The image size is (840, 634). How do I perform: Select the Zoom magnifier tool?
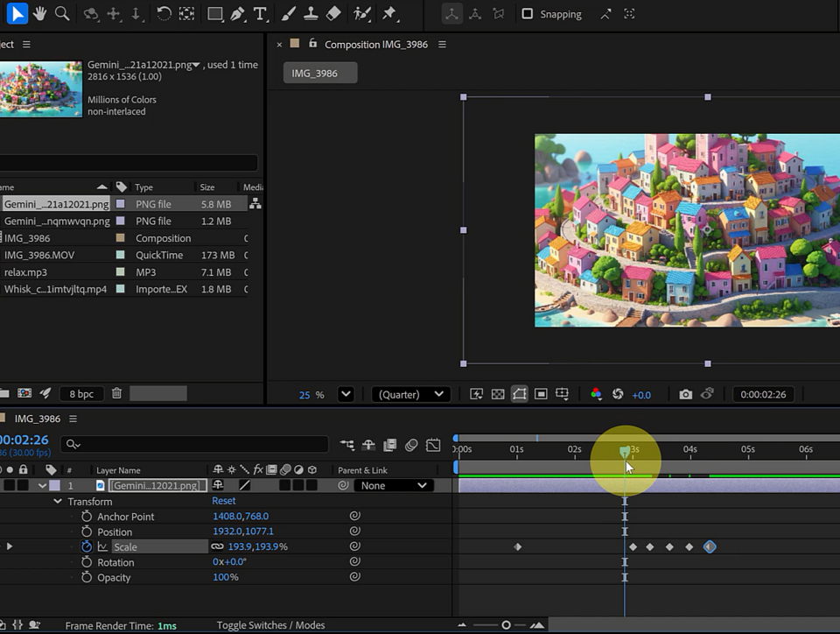click(62, 14)
